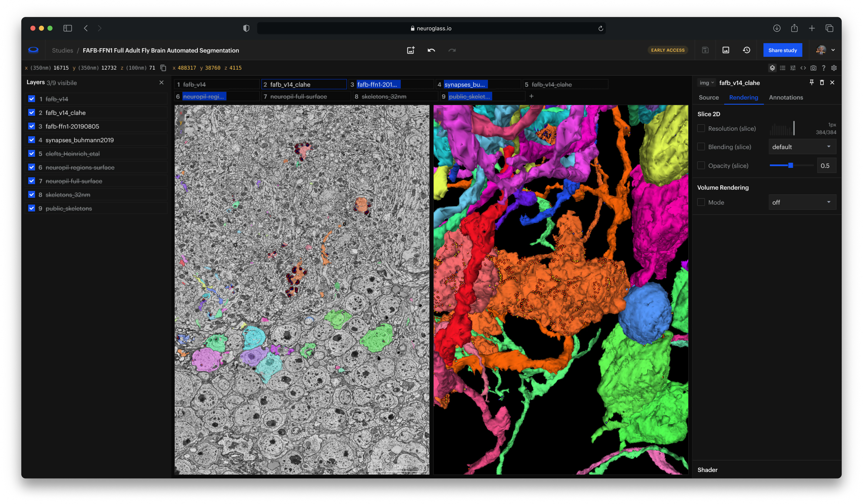This screenshot has height=504, width=863.
Task: Undo the last action
Action: 431,50
